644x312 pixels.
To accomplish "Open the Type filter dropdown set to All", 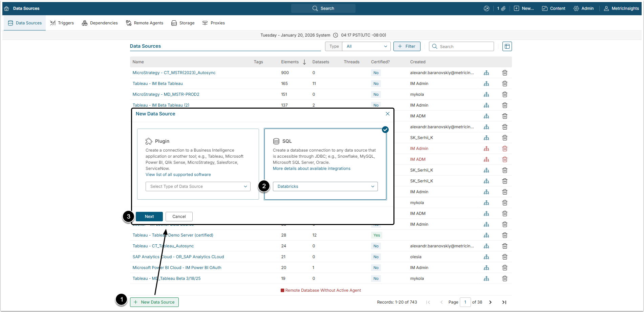I will 366,46.
